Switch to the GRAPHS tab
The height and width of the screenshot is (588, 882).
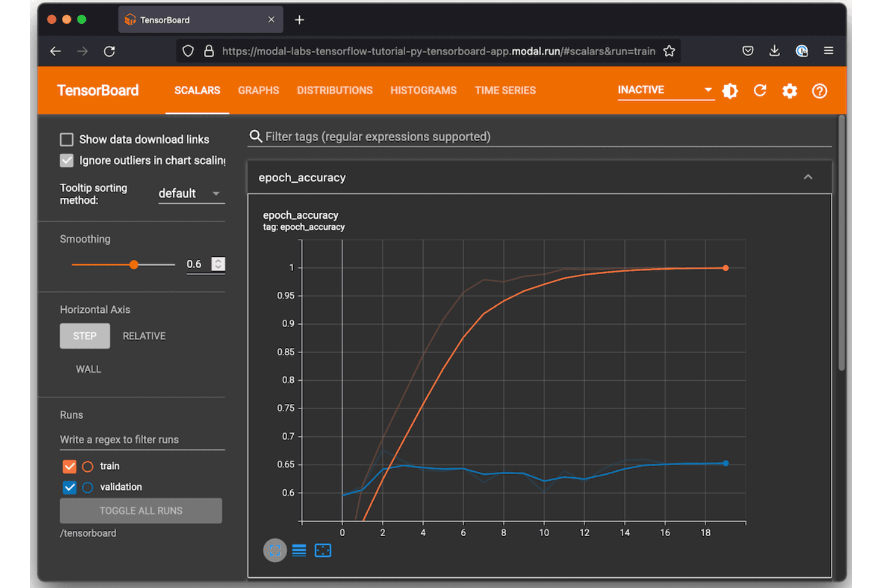click(259, 91)
